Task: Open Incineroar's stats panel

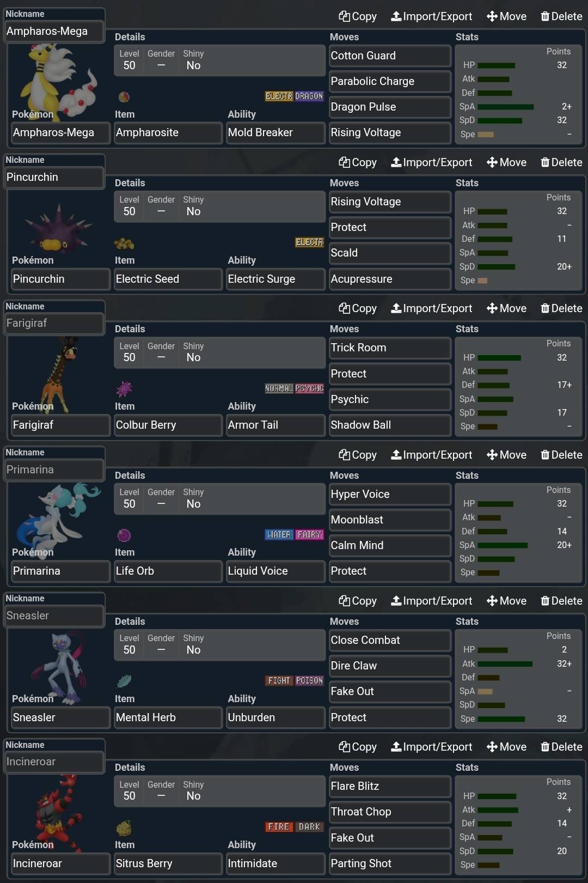Action: [519, 824]
